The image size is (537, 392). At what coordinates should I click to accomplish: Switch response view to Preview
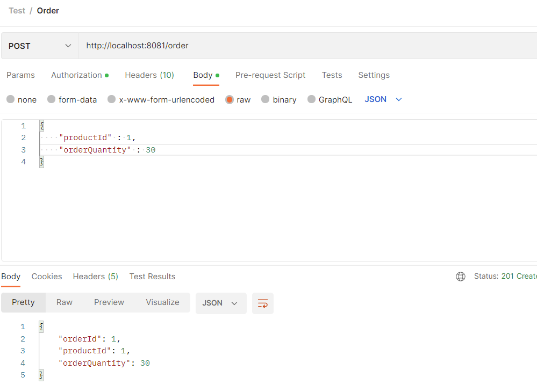109,302
